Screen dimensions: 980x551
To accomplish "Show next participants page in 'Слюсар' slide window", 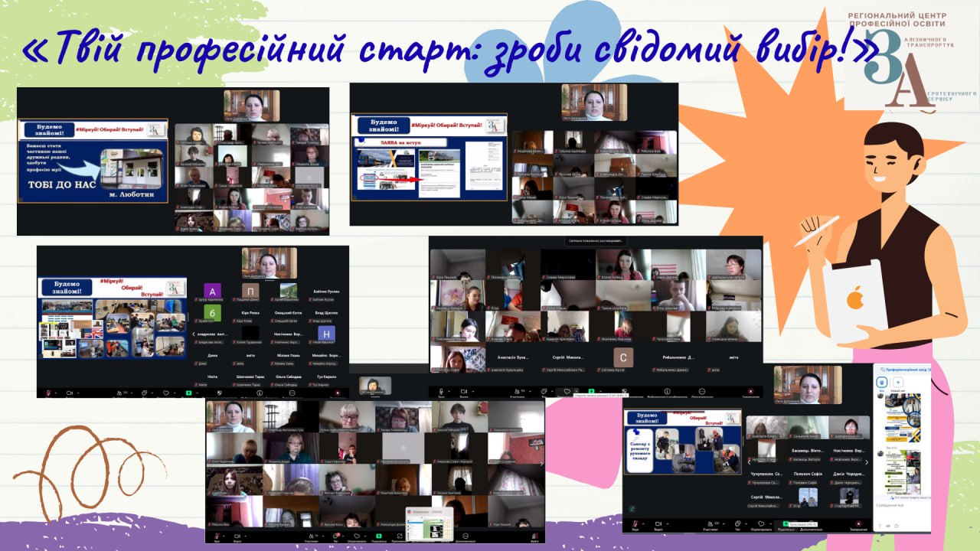I will click(867, 461).
